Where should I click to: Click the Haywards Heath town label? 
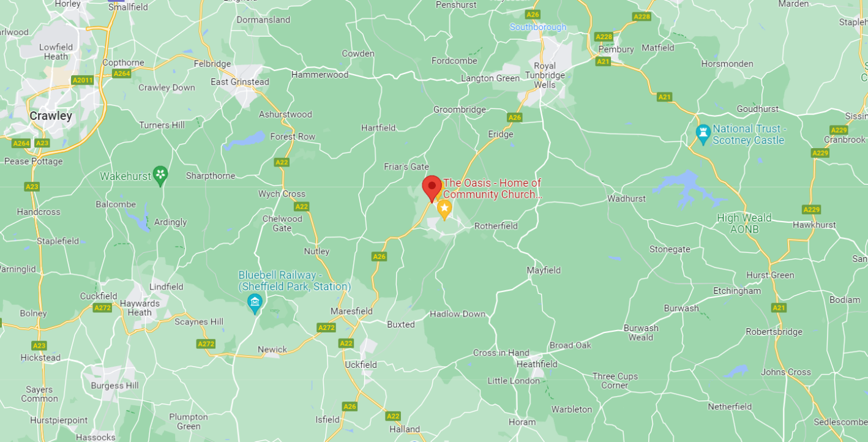point(140,308)
